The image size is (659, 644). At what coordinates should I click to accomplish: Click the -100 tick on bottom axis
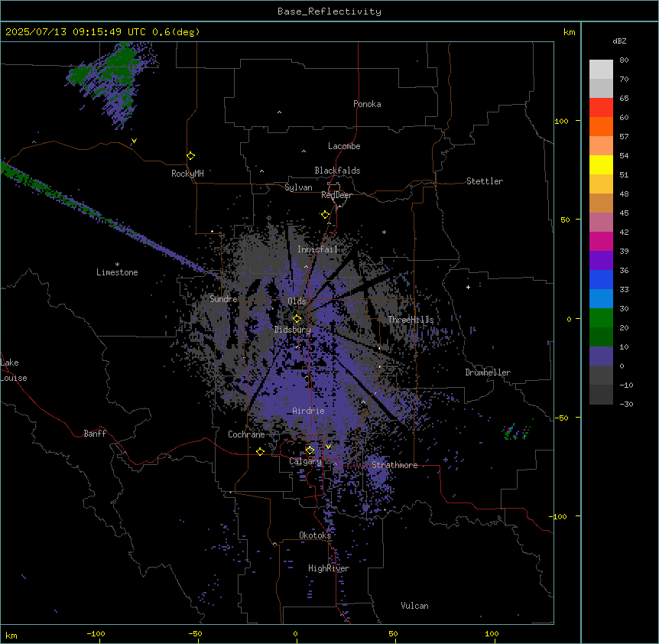coord(96,633)
